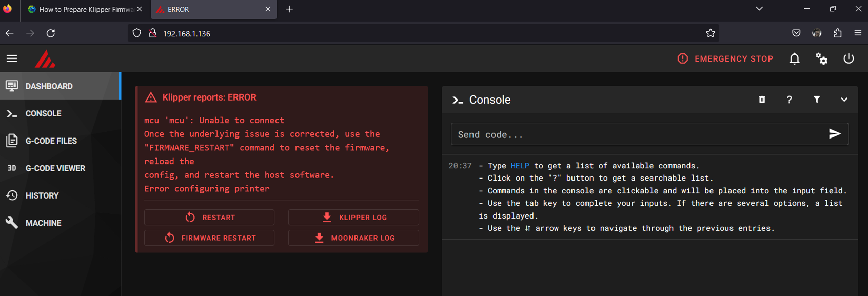868x296 pixels.
Task: View the insecure connection lock icon
Action: point(152,33)
